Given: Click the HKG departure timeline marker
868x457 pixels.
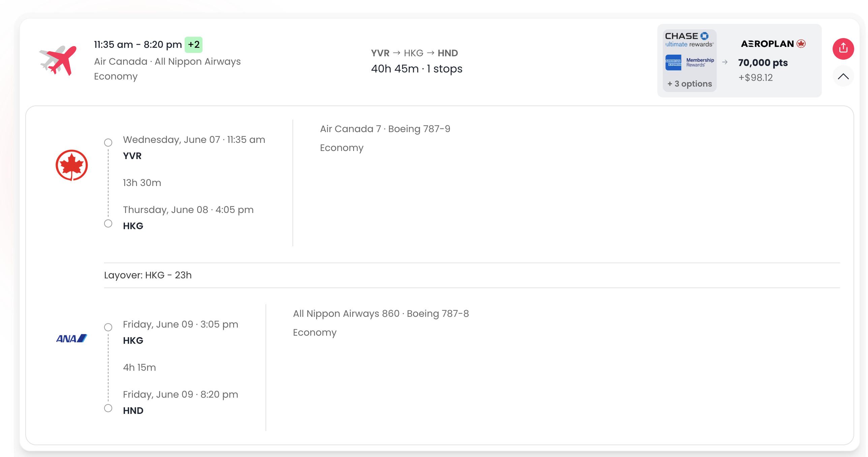Looking at the screenshot, I should 108,327.
